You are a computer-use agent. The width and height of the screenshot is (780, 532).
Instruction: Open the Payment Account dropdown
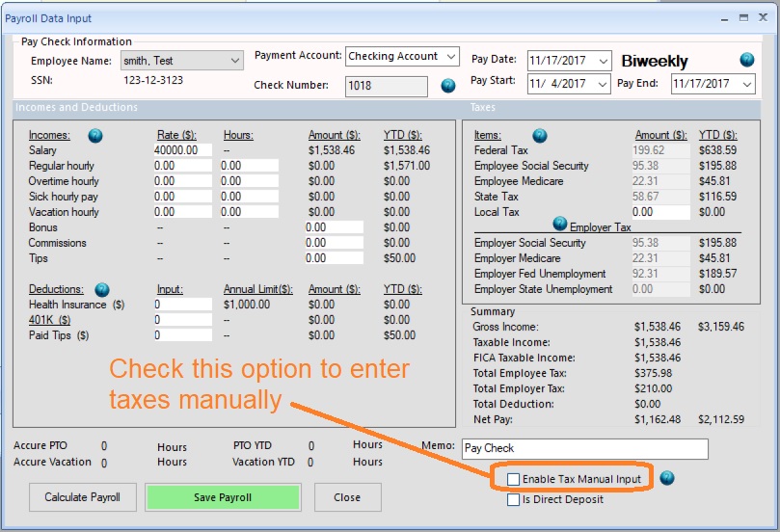tap(451, 57)
